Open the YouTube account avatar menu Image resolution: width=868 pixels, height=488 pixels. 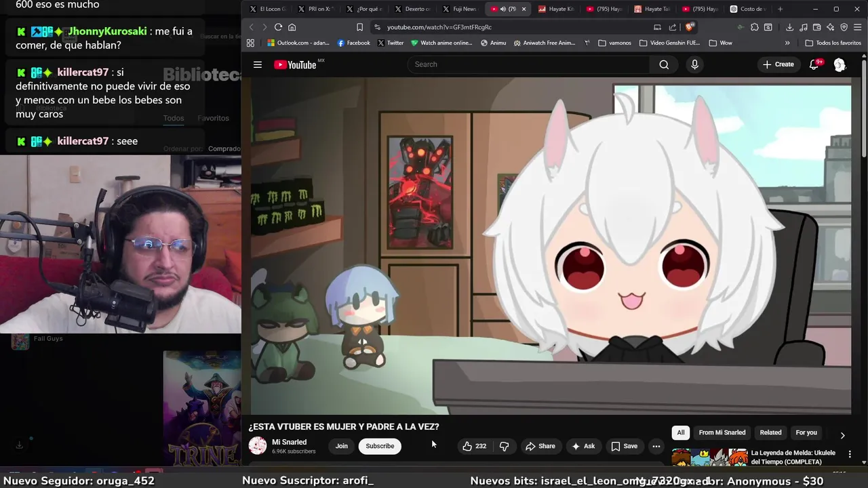[x=840, y=64]
